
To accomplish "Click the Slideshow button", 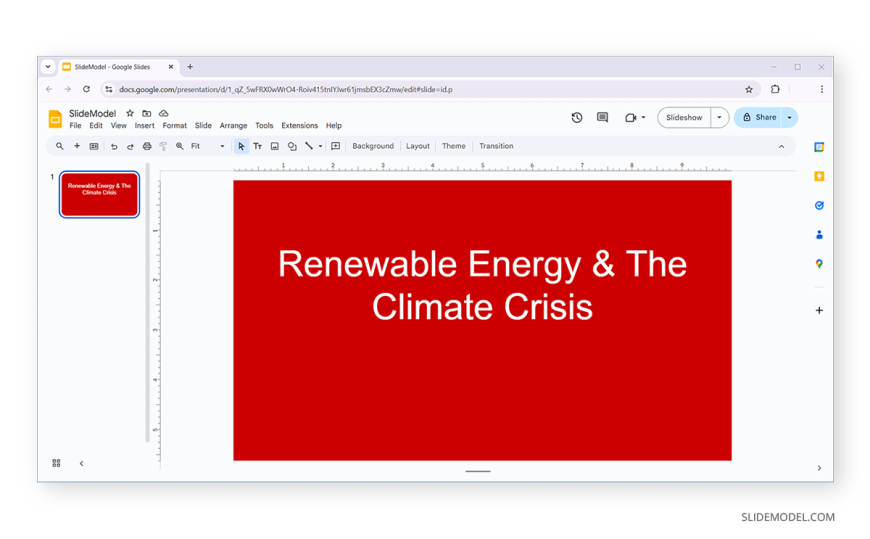I will coord(684,118).
